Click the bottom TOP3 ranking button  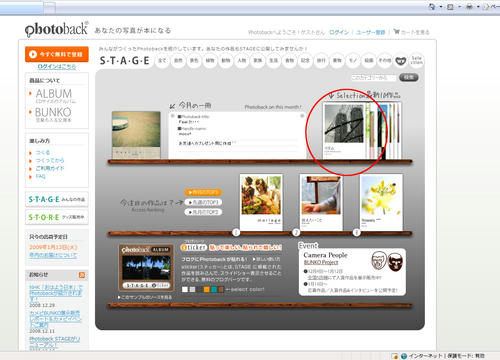point(203,212)
